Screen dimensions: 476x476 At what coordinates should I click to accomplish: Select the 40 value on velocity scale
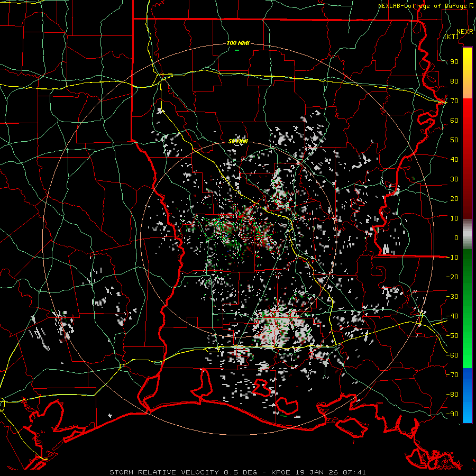tap(454, 159)
